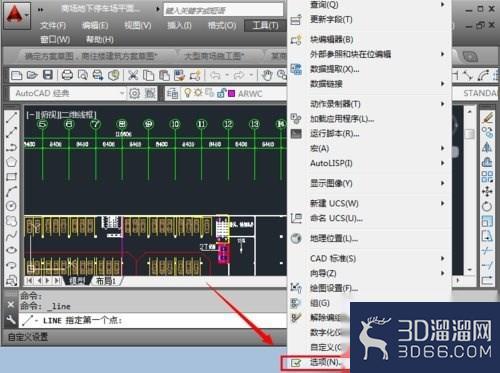Click the New drawing toolbar icon
This screenshot has height=373, width=500.
[x=16, y=75]
